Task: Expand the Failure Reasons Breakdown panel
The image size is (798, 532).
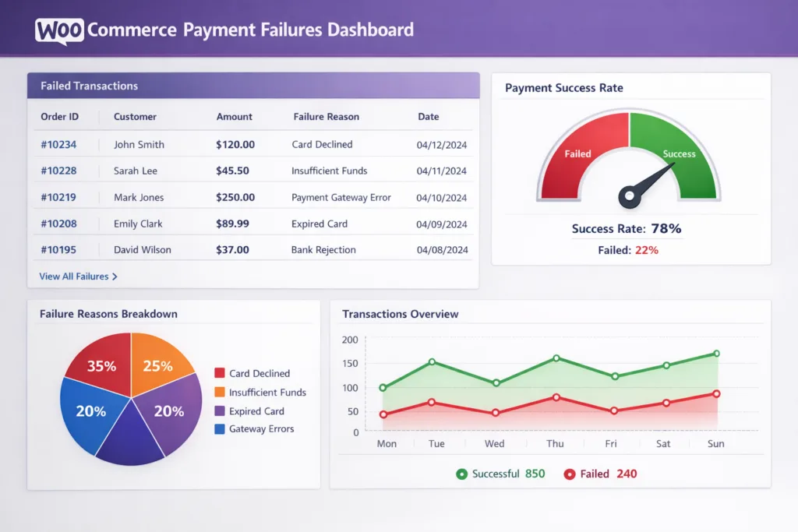Action: pos(108,314)
